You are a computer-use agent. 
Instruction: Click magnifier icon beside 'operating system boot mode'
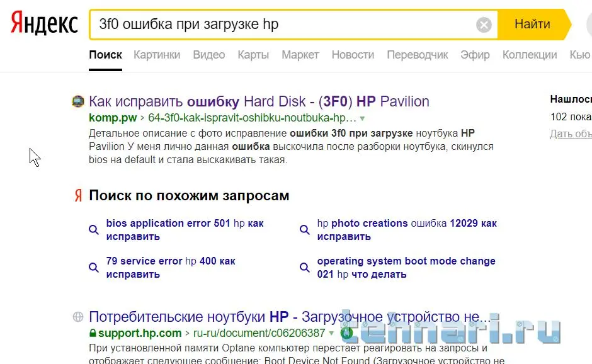304,268
